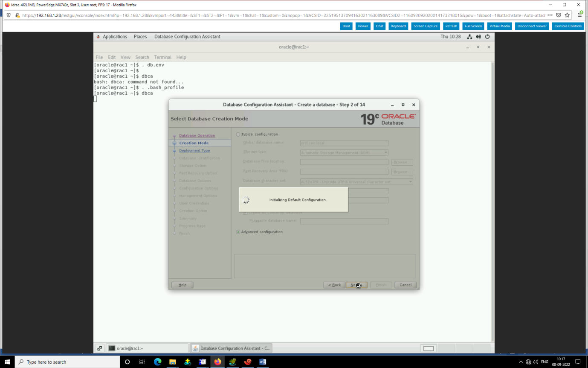The width and height of the screenshot is (588, 368).
Task: Refresh the iDRAC console view
Action: [x=451, y=26]
